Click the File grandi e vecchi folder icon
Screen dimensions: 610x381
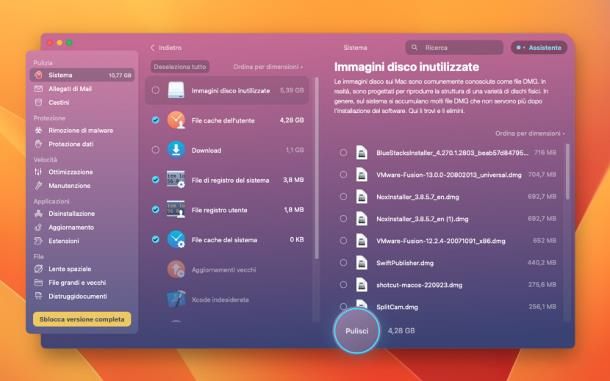[x=38, y=283]
